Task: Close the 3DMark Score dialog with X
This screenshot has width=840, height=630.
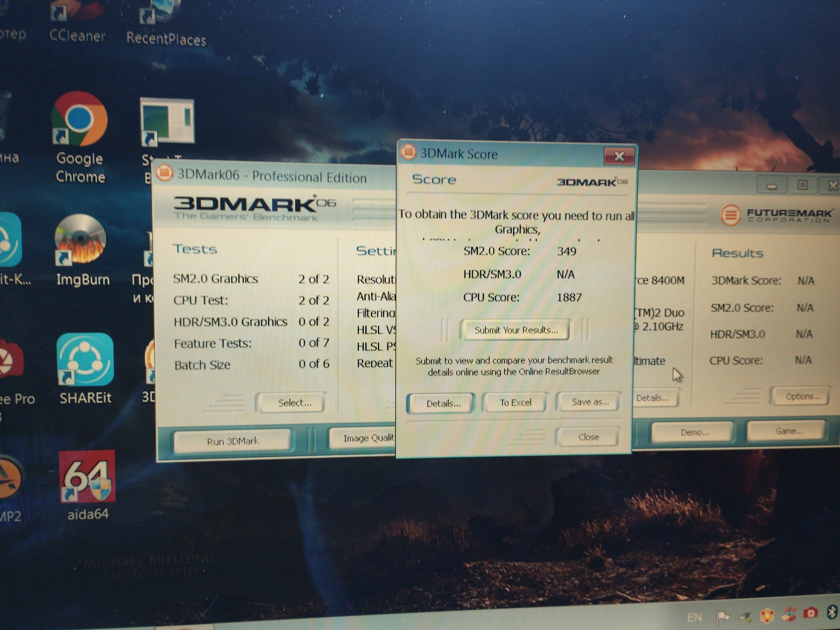Action: coord(619,156)
